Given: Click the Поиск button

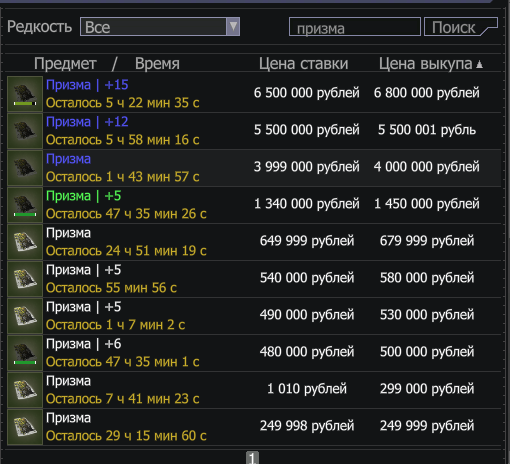Looking at the screenshot, I should (x=461, y=27).
